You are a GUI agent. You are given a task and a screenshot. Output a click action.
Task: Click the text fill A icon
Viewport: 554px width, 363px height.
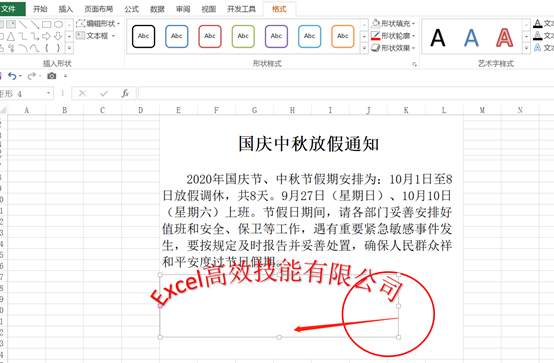coord(537,24)
